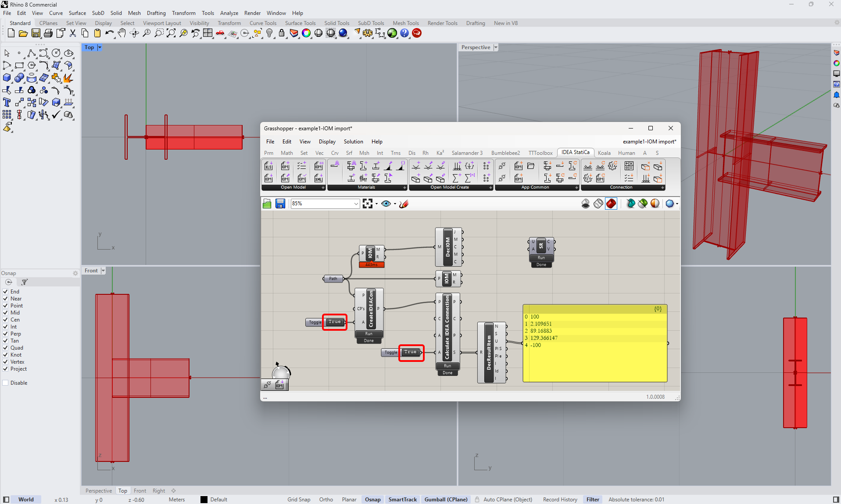Expand the Connection panel chevron in IDEA StatiCa
The width and height of the screenshot is (841, 504).
662,187
